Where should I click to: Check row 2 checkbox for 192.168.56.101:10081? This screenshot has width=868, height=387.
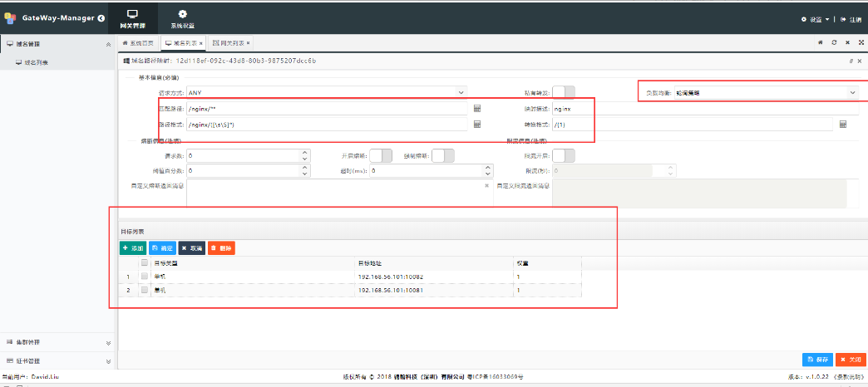145,290
